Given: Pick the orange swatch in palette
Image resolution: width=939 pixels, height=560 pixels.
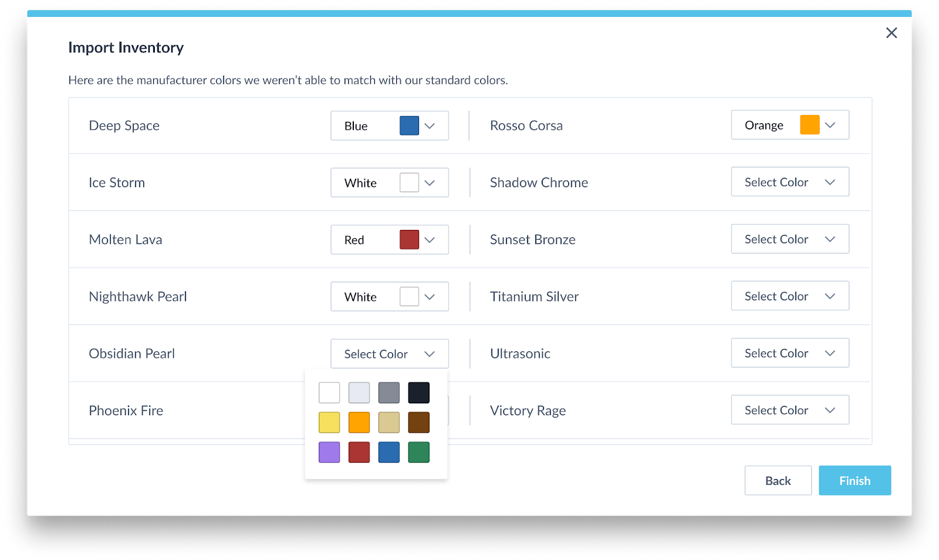Looking at the screenshot, I should click(x=359, y=422).
